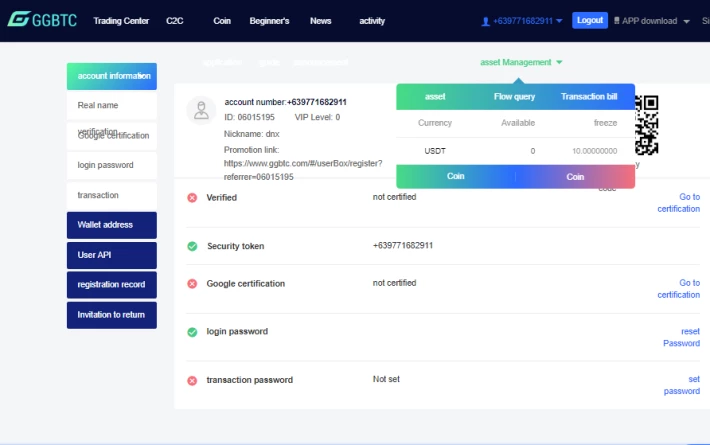Screen dimensions: 710x445
Task: Open registration record section
Action: coord(112,285)
